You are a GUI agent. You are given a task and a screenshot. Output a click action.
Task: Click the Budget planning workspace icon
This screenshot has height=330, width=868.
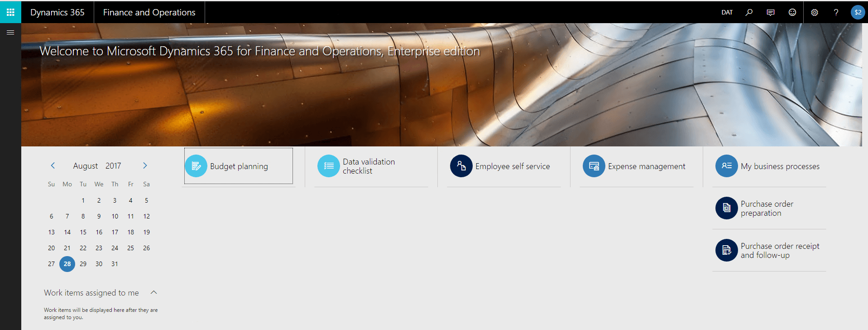pyautogui.click(x=196, y=166)
